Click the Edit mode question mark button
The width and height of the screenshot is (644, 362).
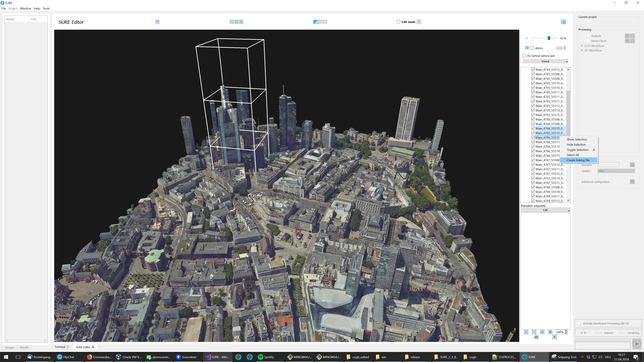coord(419,22)
